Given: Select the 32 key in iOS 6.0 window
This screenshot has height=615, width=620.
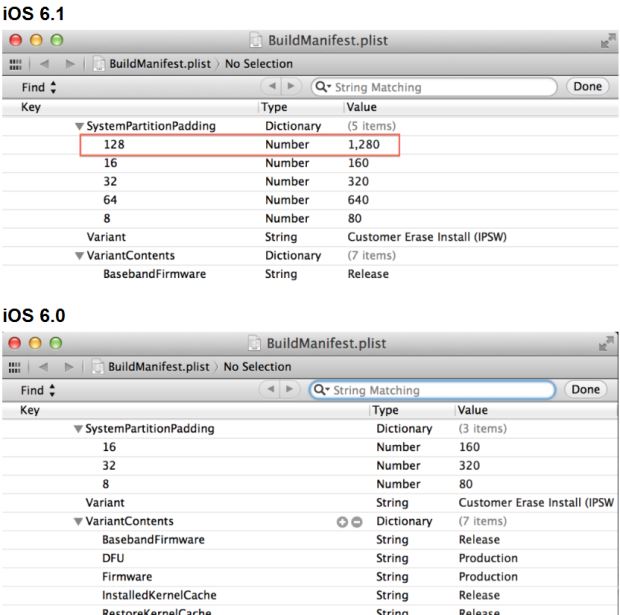Looking at the screenshot, I should coord(109,466).
